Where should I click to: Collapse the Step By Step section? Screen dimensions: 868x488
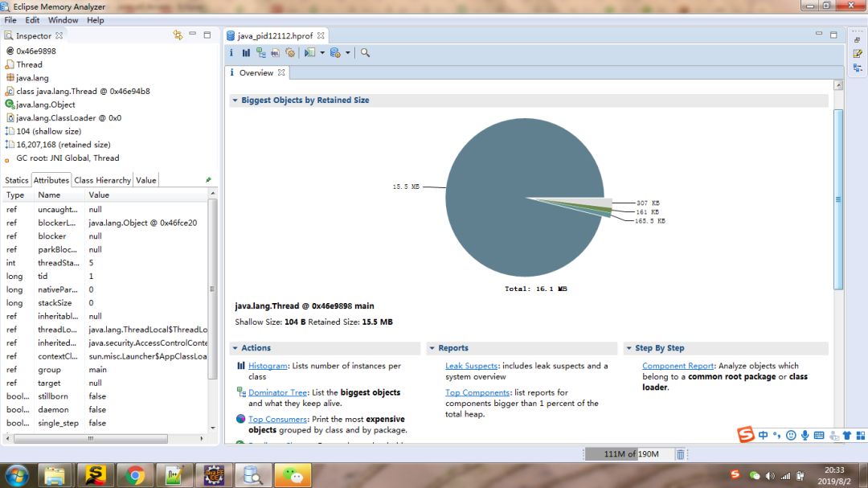point(628,348)
